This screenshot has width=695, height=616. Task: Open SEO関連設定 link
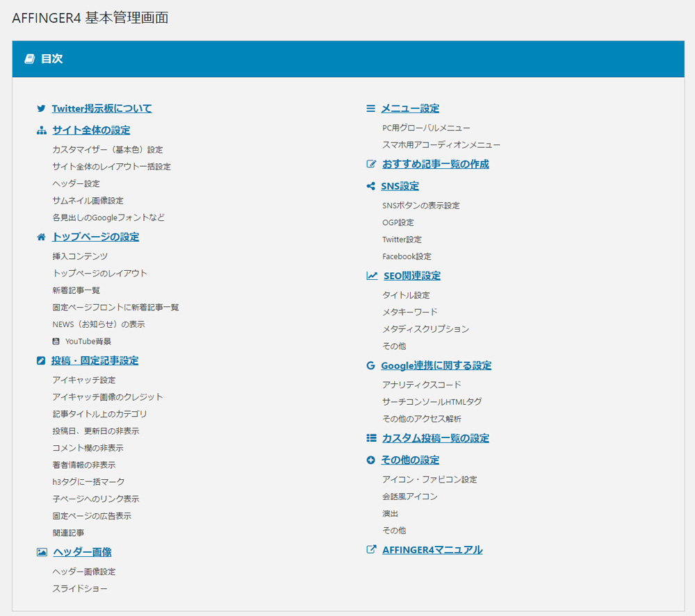(x=411, y=276)
